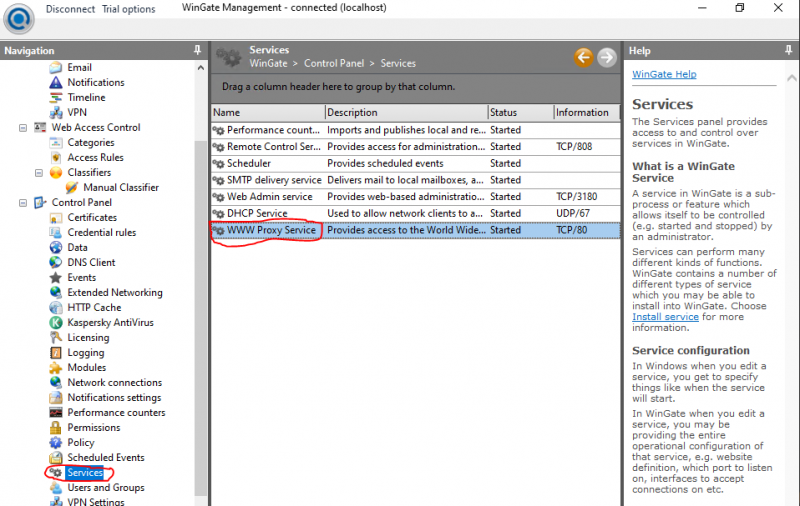Collapse the Web Access Control tree node
This screenshot has height=506, width=800.
(x=23, y=128)
